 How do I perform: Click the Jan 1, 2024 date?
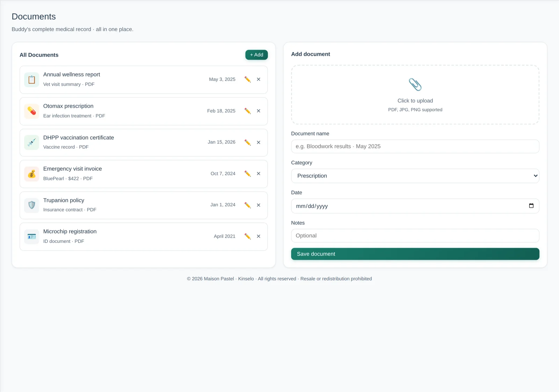click(x=223, y=205)
